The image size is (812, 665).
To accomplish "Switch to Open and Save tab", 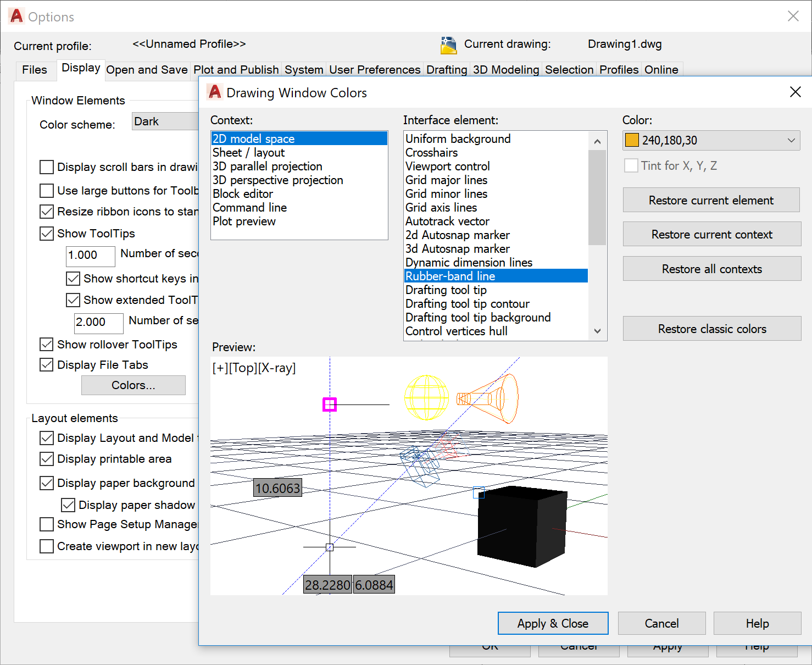I will point(147,70).
